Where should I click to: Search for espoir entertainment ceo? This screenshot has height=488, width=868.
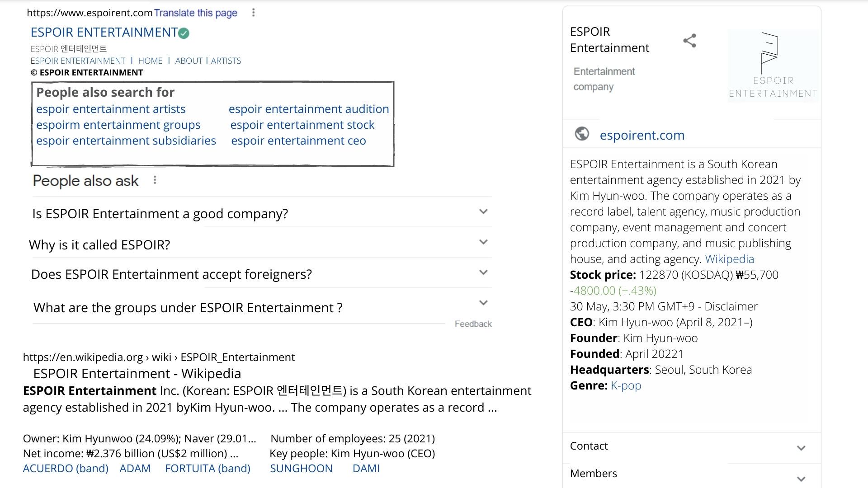[x=298, y=141]
